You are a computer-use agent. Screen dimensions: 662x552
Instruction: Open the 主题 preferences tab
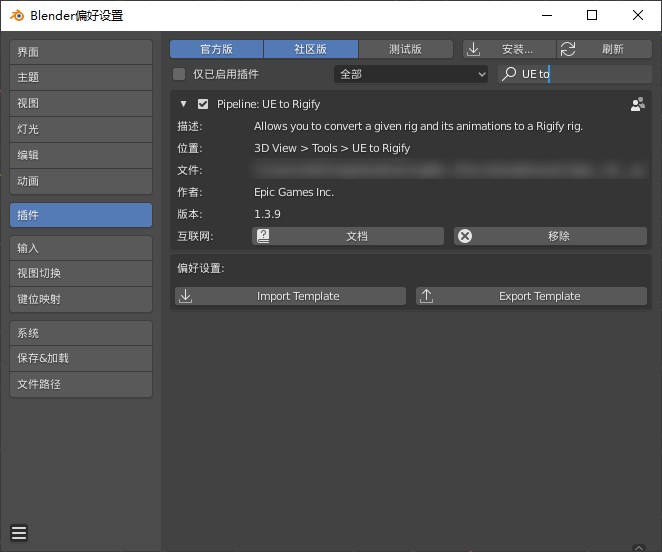click(81, 77)
